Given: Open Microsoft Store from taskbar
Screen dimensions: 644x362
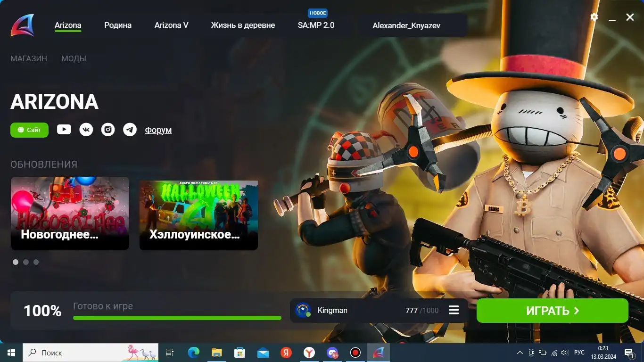Looking at the screenshot, I should pos(239,353).
